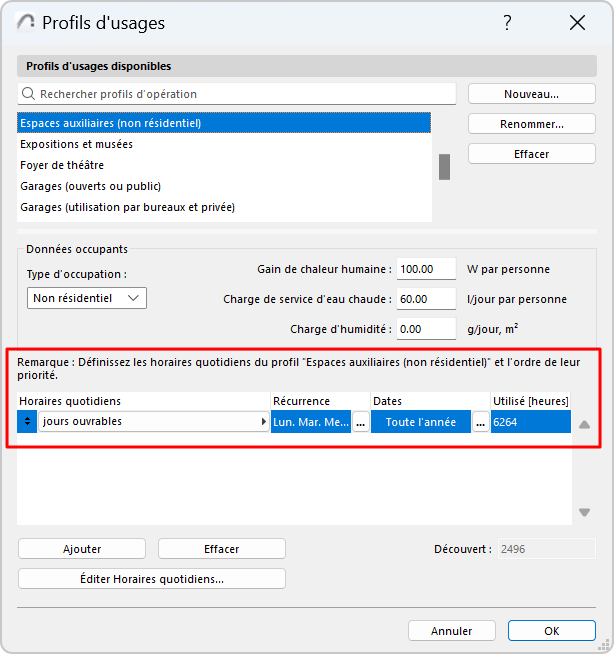Move schedule priority up with arrow
Image resolution: width=614 pixels, height=654 pixels.
tap(585, 424)
